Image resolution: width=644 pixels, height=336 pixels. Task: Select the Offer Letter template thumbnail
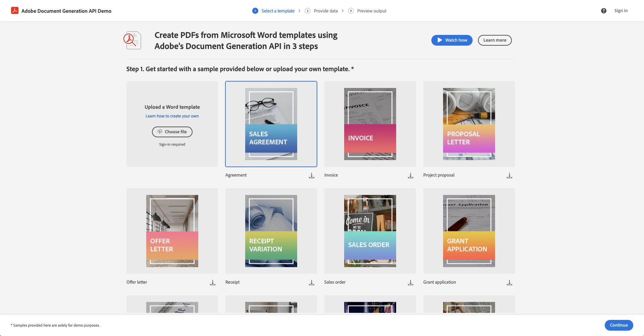(172, 231)
